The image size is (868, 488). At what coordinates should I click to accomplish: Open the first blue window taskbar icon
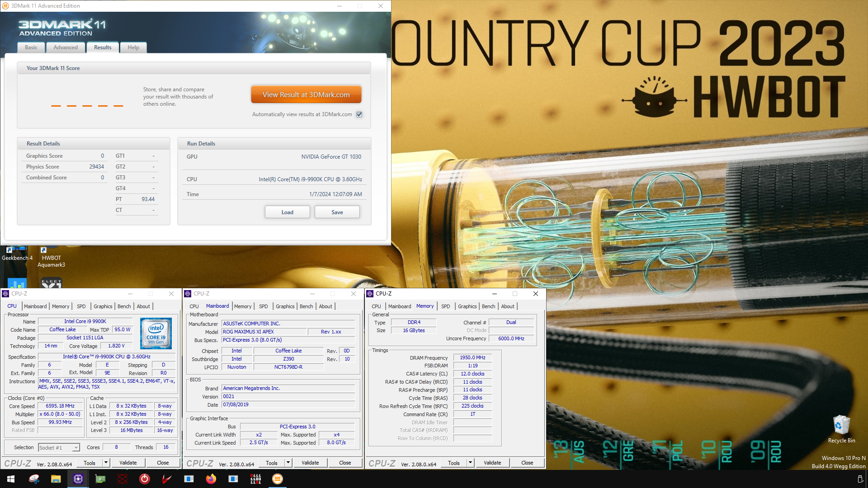pos(189,479)
